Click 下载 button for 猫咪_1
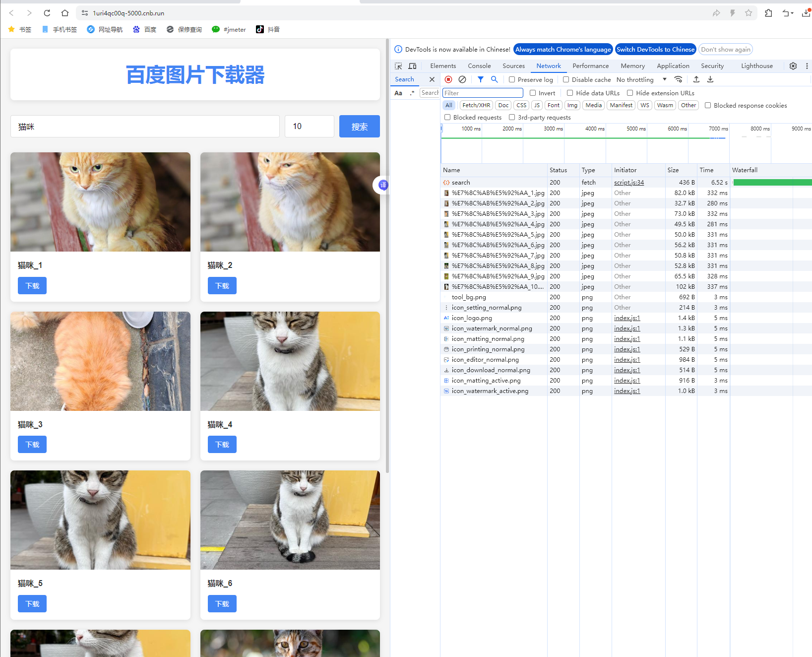Viewport: 812px width, 657px height. [32, 286]
